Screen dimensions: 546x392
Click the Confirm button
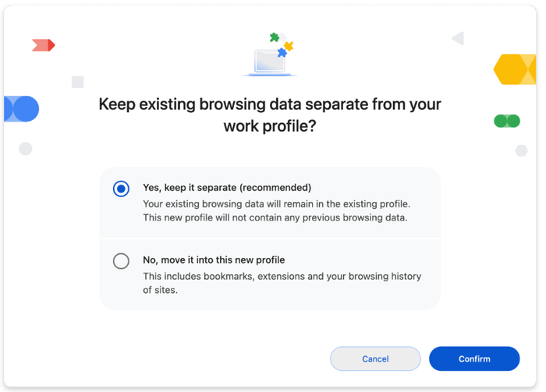[x=474, y=358]
